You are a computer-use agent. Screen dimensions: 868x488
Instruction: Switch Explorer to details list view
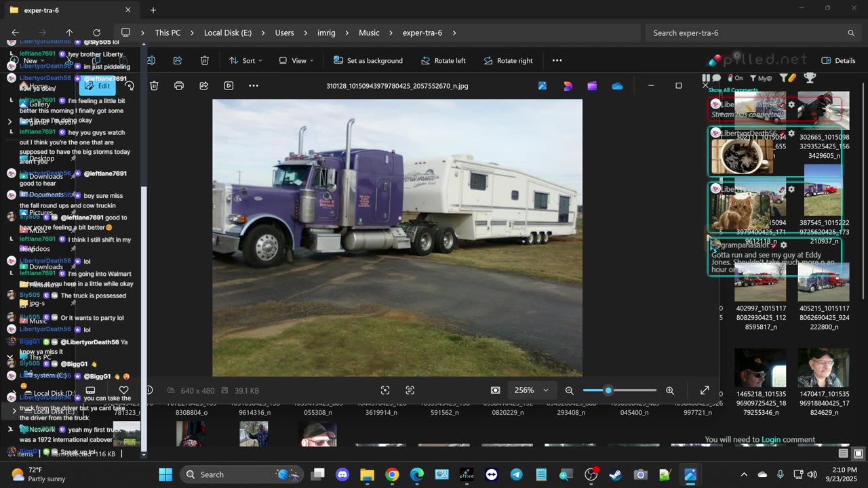[843, 453]
